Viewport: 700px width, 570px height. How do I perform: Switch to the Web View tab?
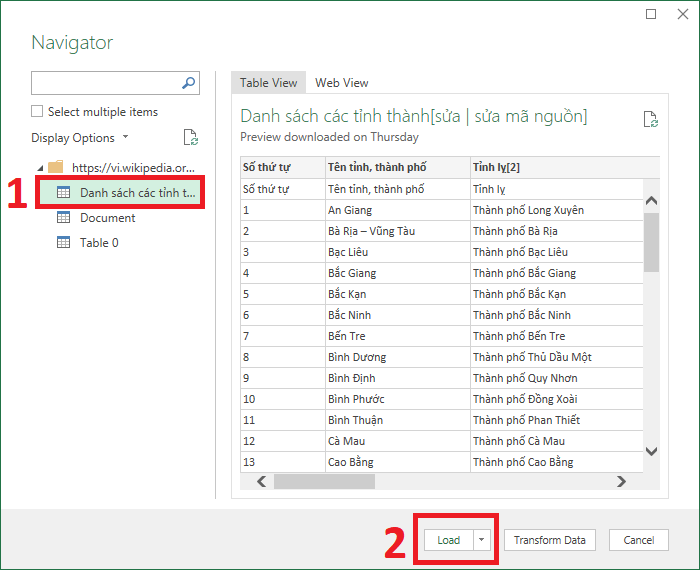pyautogui.click(x=341, y=83)
